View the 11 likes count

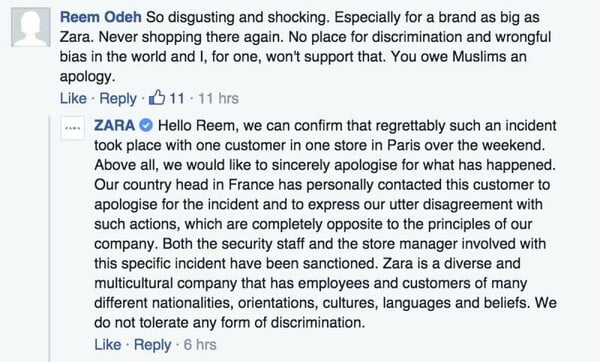tap(177, 98)
